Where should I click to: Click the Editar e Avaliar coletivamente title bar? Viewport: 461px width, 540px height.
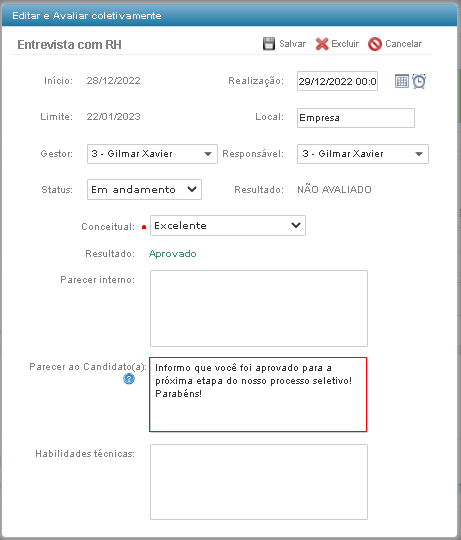(229, 16)
